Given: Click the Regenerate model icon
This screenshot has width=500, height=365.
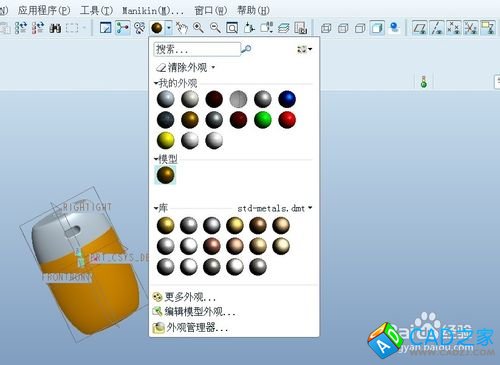Looking at the screenshot, I should pos(21,28).
